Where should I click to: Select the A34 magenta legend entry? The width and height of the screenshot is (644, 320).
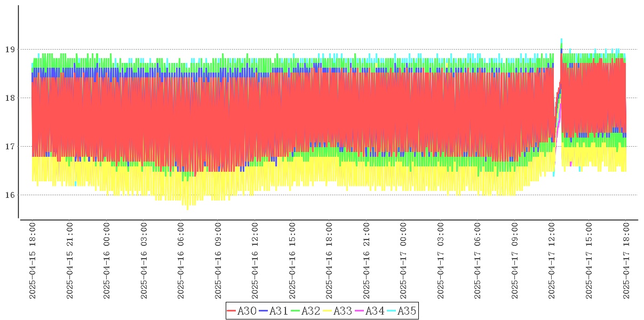coord(370,310)
